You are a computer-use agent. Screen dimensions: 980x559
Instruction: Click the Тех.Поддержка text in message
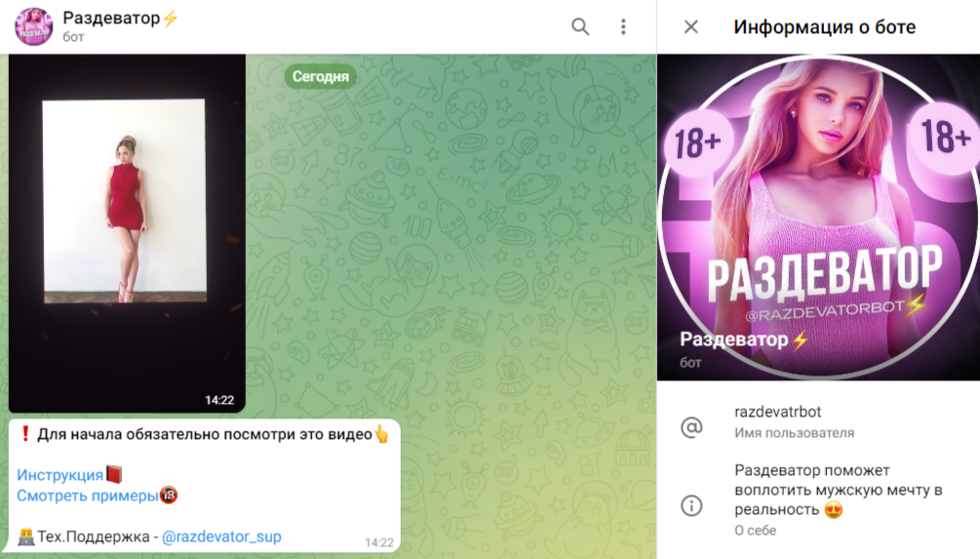(x=94, y=537)
